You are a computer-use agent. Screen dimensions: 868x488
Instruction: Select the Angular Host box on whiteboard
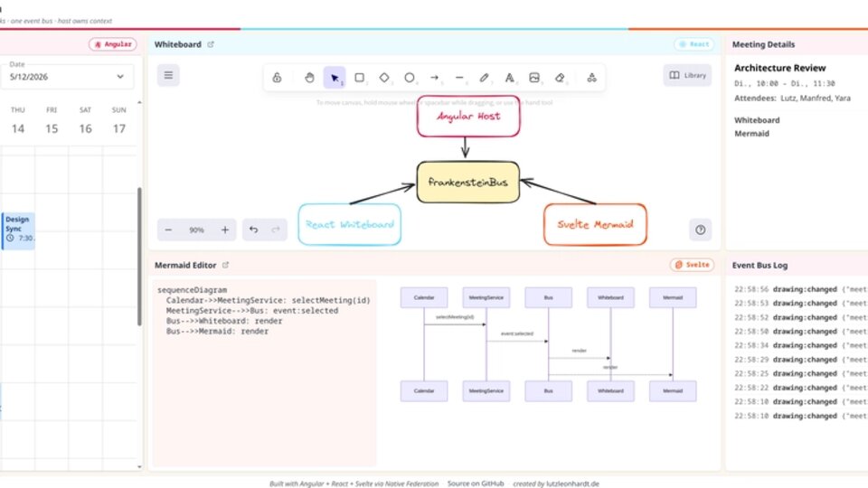click(x=468, y=117)
